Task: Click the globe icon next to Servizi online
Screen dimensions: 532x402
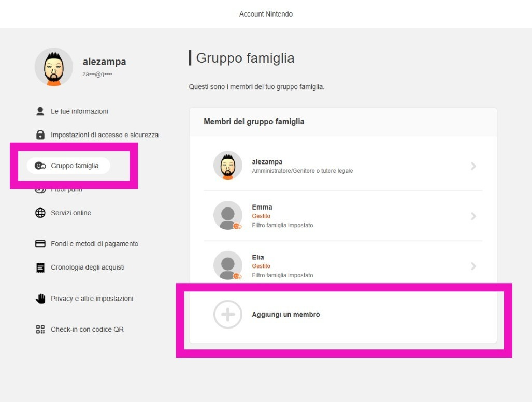Action: coord(40,213)
